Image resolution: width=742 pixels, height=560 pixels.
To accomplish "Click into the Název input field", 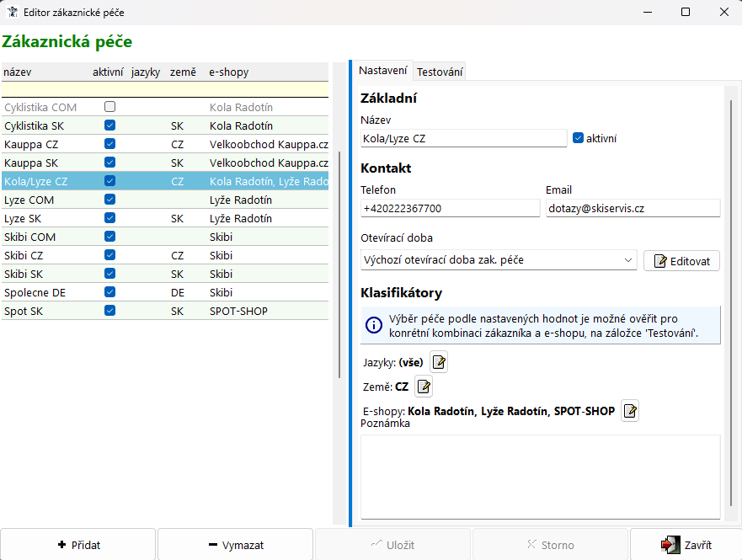I will click(464, 139).
